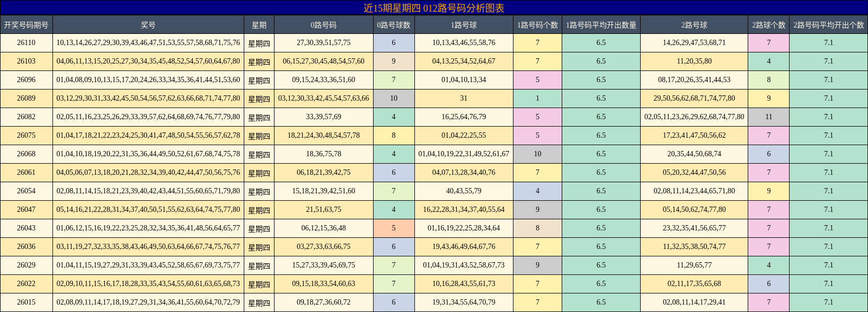Click the 2路号球 column header
868x312 pixels.
(x=694, y=25)
